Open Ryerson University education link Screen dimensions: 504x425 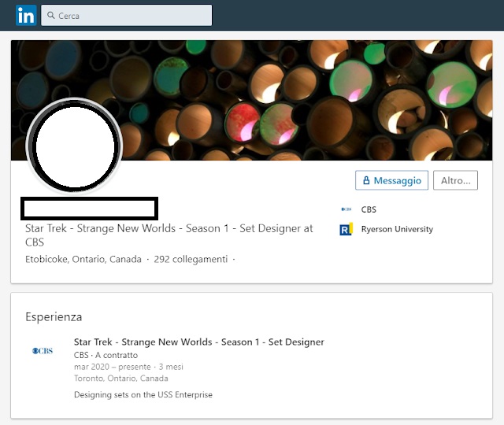click(397, 229)
